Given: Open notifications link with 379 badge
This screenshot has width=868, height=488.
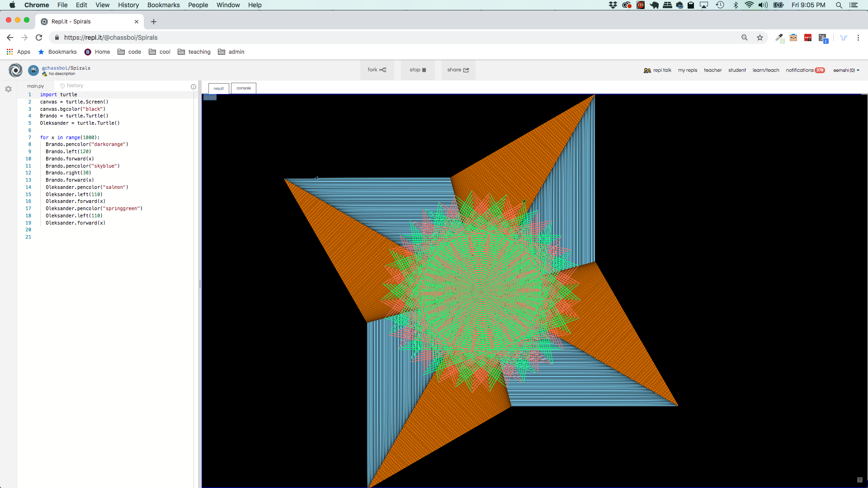Looking at the screenshot, I should (x=805, y=70).
